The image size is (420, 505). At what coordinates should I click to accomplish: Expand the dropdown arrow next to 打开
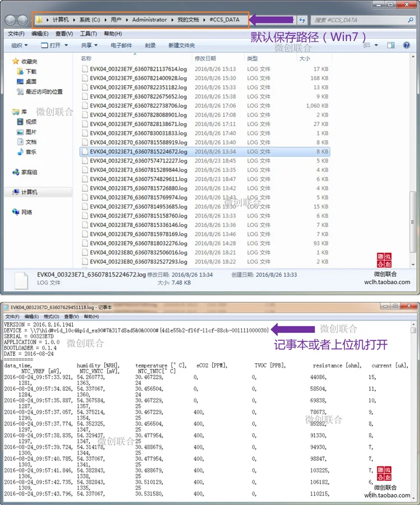66,45
